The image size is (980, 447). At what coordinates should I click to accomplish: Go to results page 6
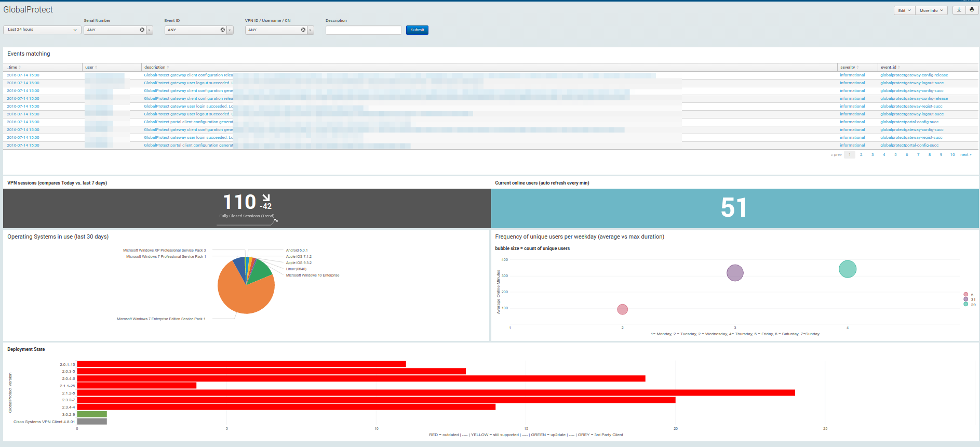tap(907, 155)
